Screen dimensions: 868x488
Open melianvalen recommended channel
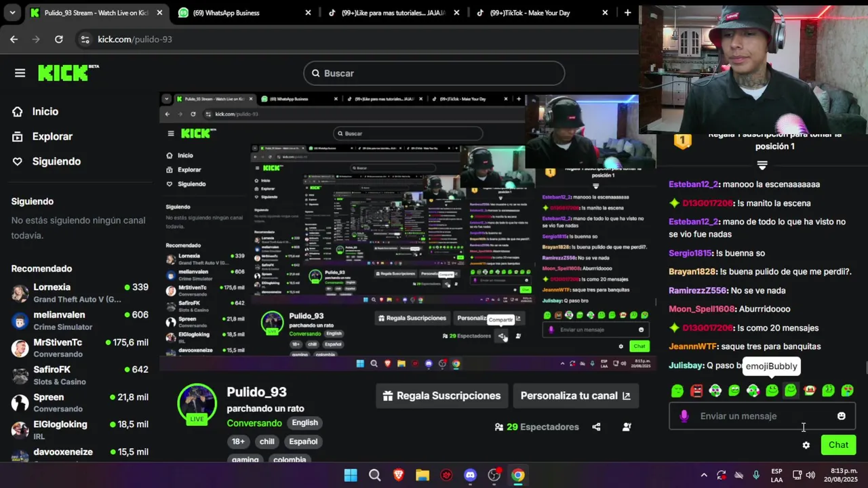point(80,320)
